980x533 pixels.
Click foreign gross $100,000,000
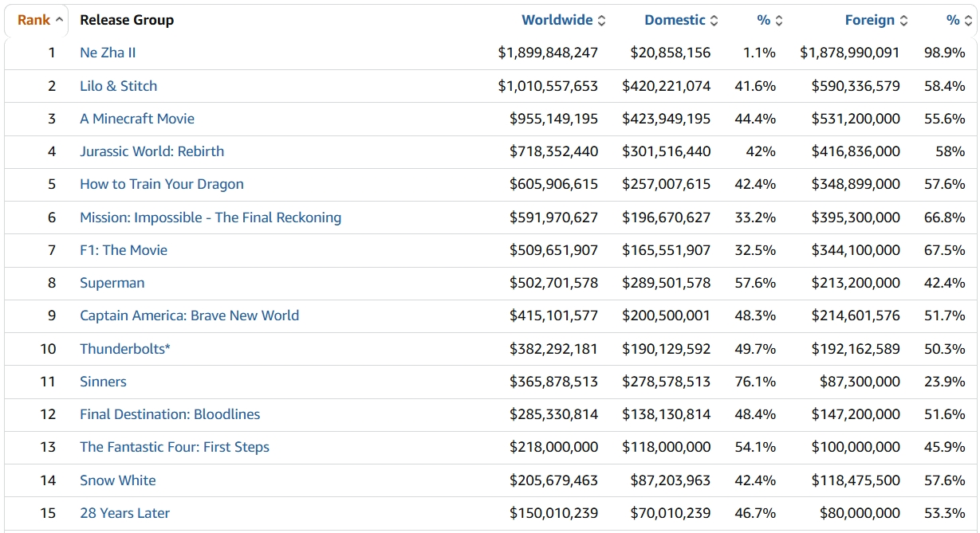coord(856,447)
